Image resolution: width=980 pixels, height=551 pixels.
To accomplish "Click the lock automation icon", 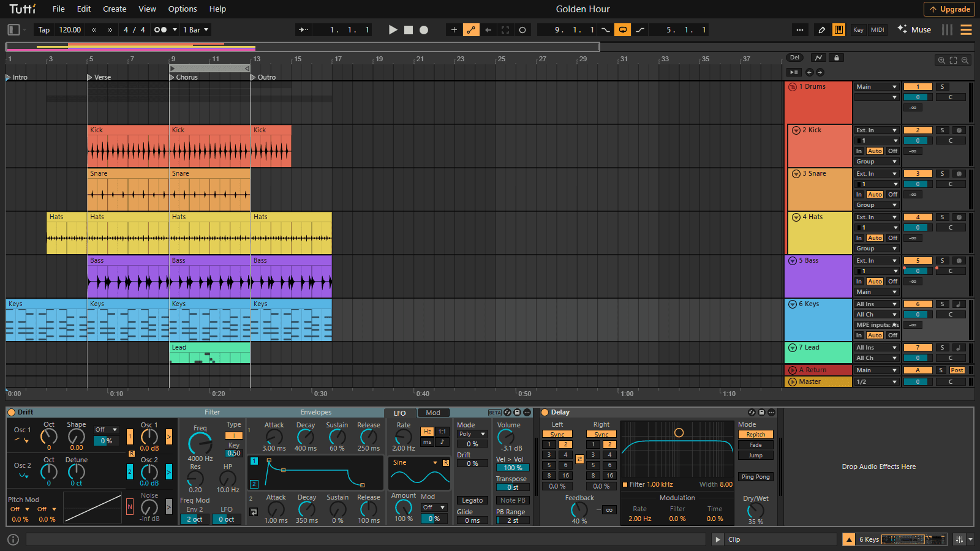I will pyautogui.click(x=837, y=58).
